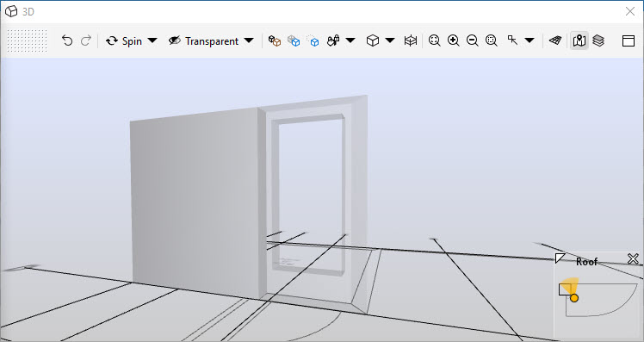Viewport: 644px width, 342px height.
Task: Select the Spin navigation mode button
Action: (124, 40)
